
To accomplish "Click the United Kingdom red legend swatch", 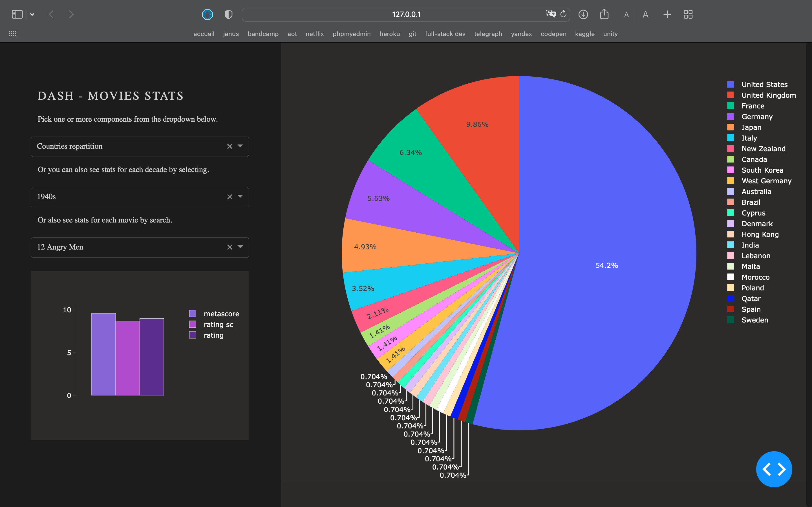I will coord(731,95).
